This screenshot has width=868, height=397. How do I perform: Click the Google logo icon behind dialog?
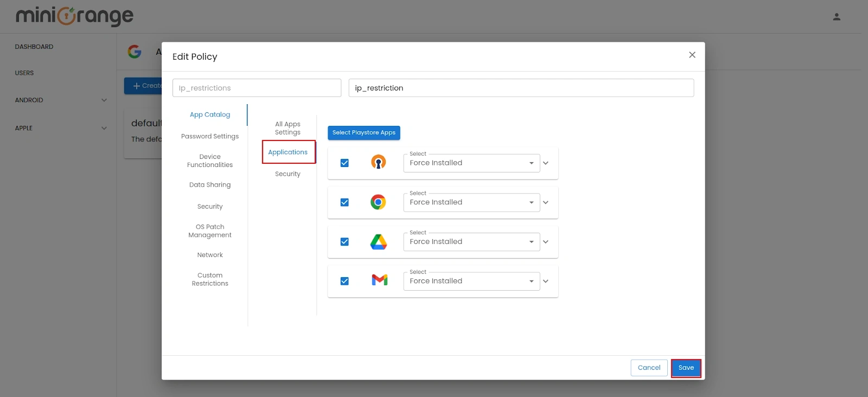[x=135, y=52]
